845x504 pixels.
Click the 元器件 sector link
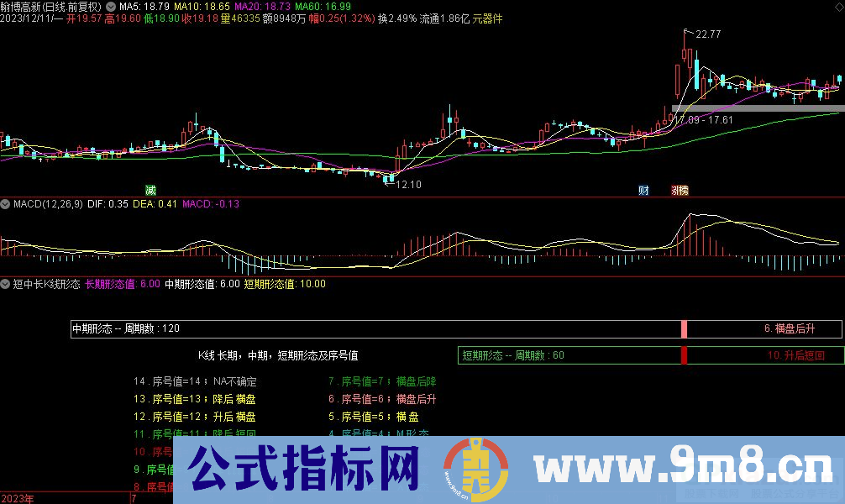tap(487, 18)
